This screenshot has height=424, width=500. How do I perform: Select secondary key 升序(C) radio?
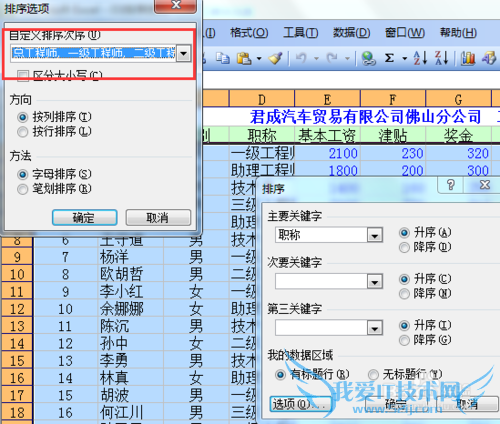pos(404,279)
